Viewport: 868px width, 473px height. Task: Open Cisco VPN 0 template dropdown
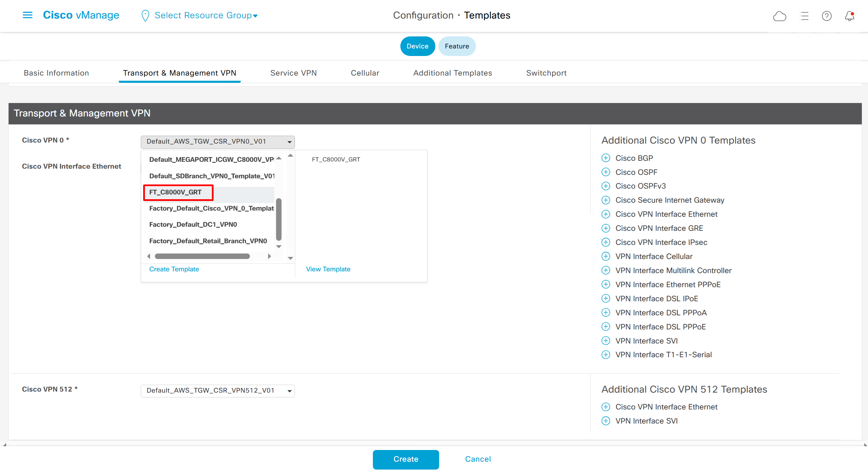(x=217, y=142)
